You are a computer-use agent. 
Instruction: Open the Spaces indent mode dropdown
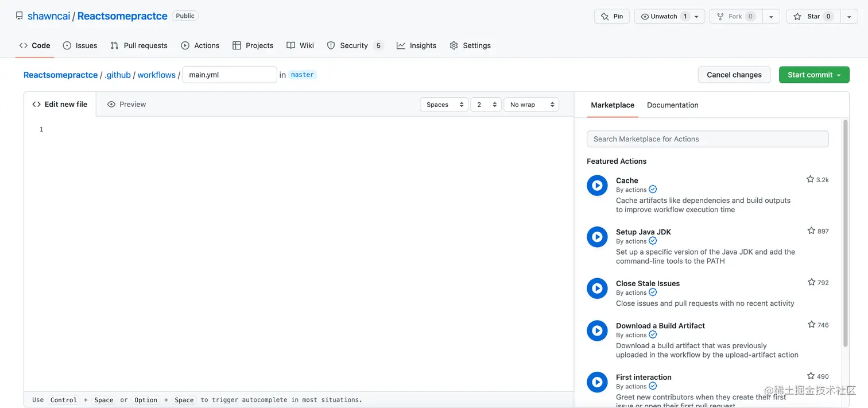(x=444, y=105)
